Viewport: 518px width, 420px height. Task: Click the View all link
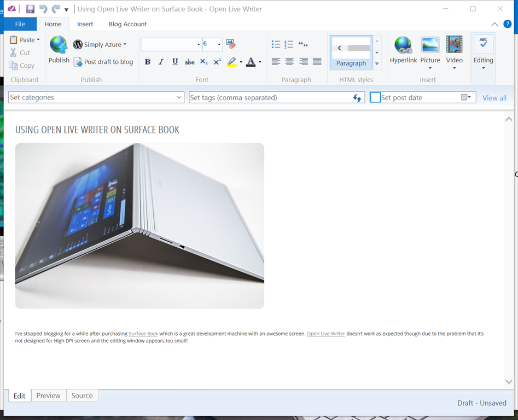click(494, 98)
